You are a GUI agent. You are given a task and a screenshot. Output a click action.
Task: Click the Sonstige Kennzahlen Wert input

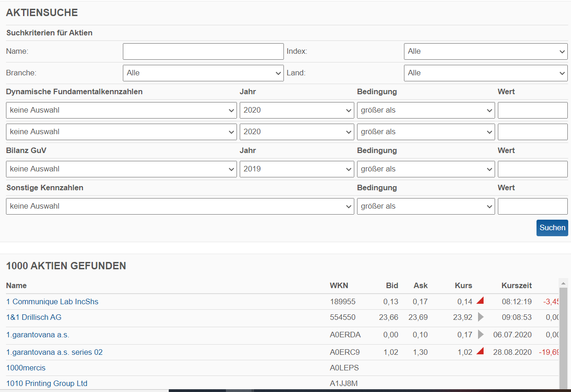[x=532, y=206]
